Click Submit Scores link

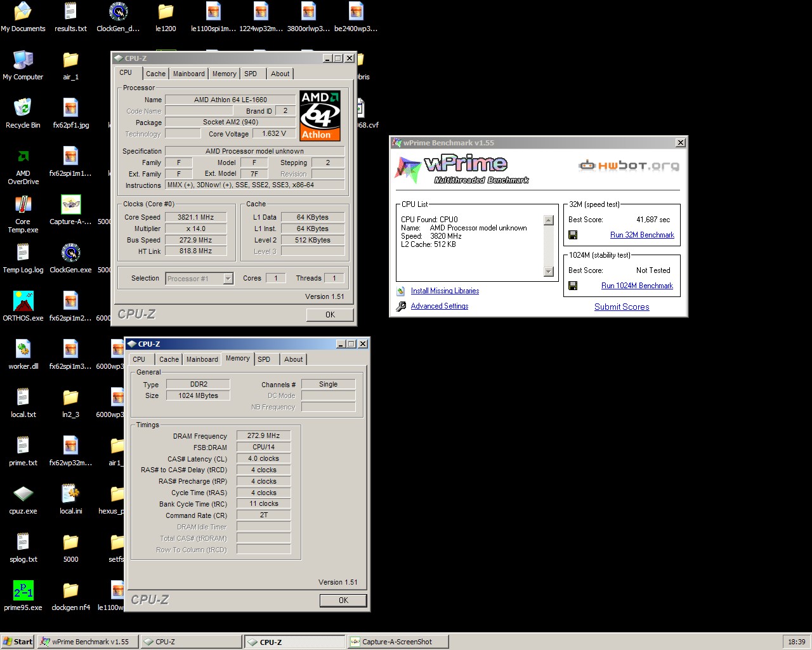point(622,307)
